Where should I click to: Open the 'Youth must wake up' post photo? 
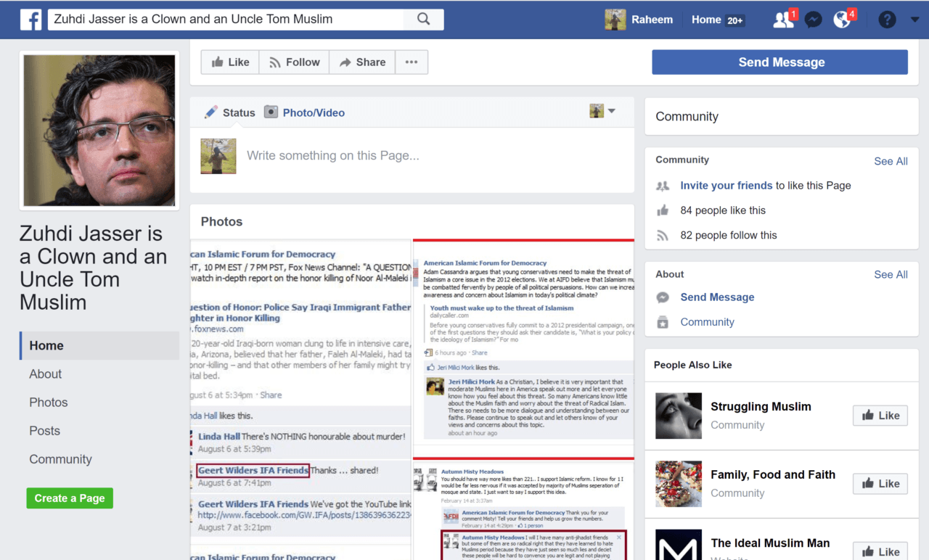tap(523, 348)
